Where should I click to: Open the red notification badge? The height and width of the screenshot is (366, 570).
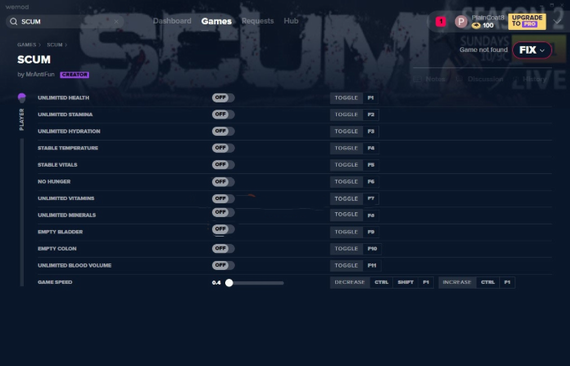coord(441,22)
